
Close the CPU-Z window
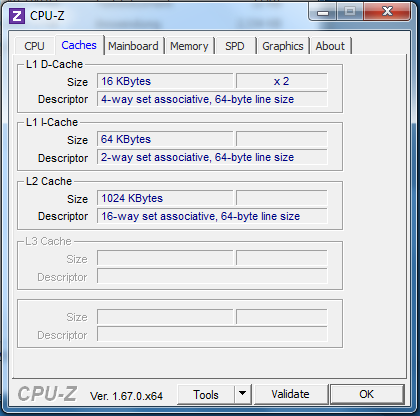point(387,12)
